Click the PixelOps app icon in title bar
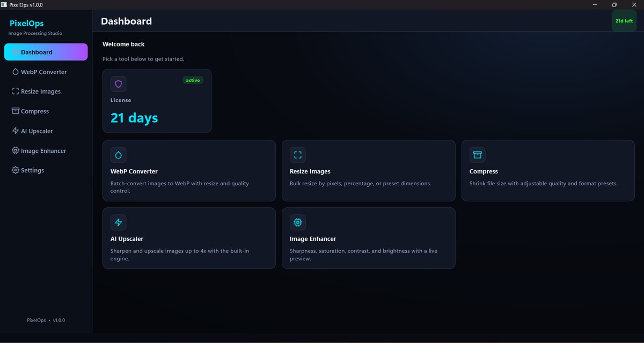 (x=4, y=4)
